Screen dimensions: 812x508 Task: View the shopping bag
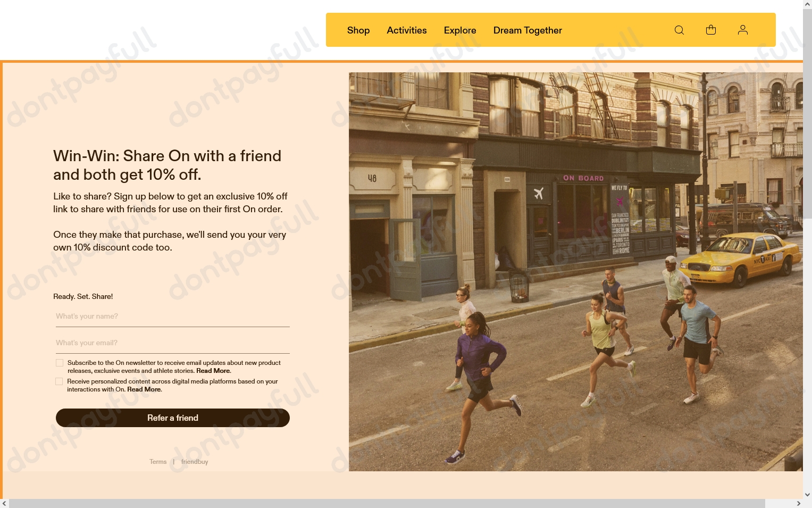click(x=711, y=30)
